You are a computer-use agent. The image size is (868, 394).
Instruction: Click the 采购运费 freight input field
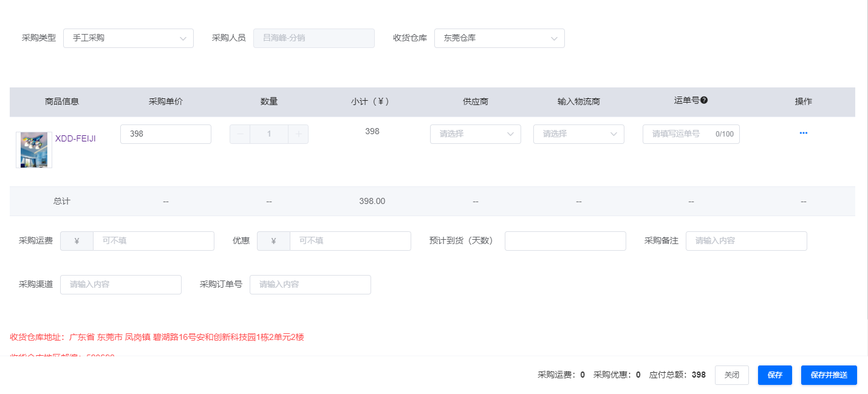point(153,241)
